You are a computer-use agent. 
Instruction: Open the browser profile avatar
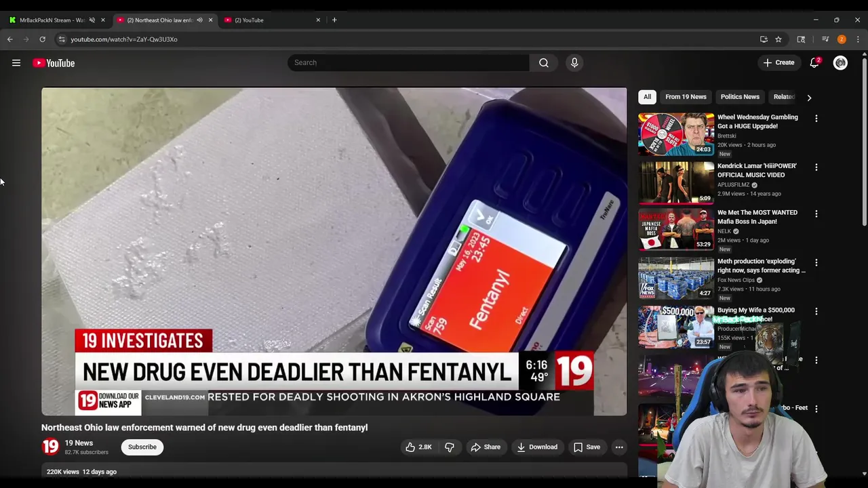pyautogui.click(x=842, y=39)
